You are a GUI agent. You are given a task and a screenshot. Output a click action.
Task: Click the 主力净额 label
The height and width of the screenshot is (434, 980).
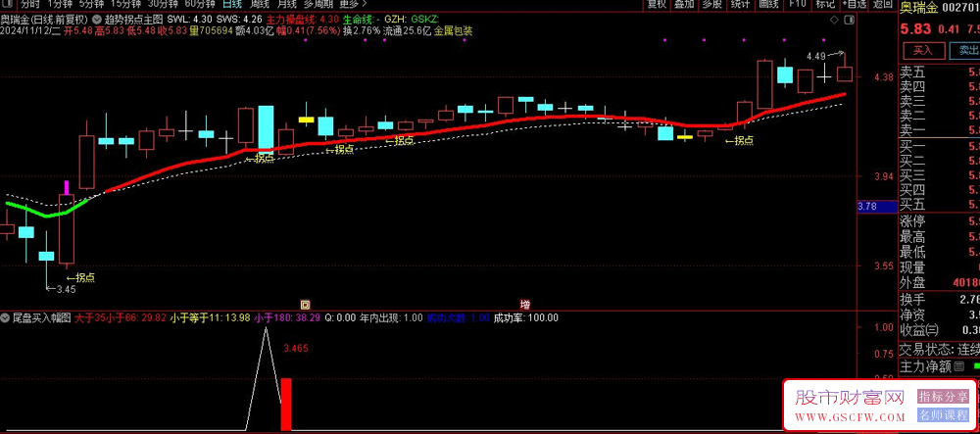[x=925, y=366]
